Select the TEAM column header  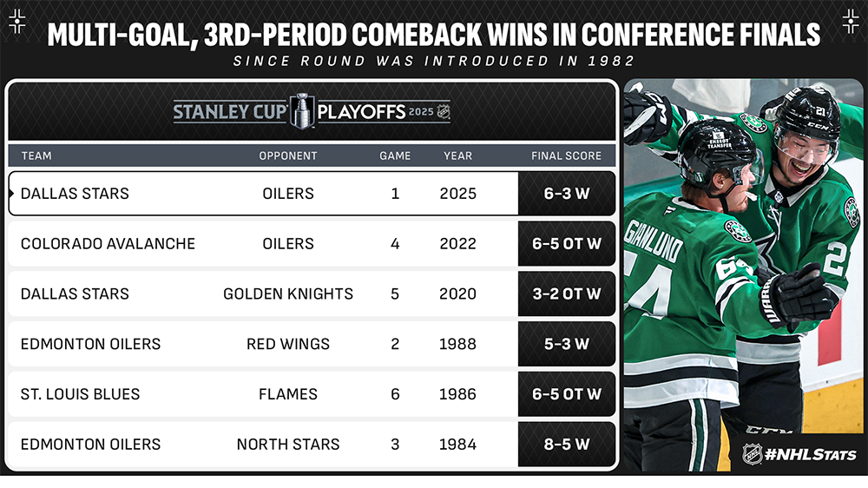[x=36, y=155]
